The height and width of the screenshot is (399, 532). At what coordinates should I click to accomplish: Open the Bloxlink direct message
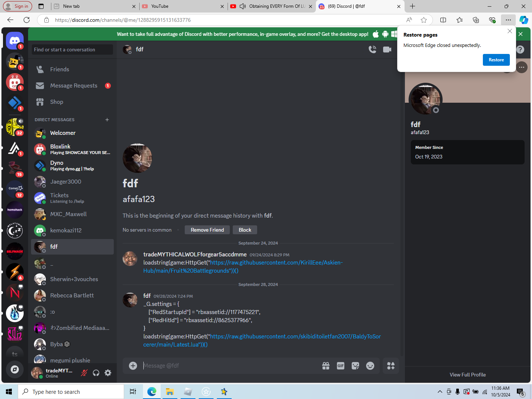(x=72, y=149)
